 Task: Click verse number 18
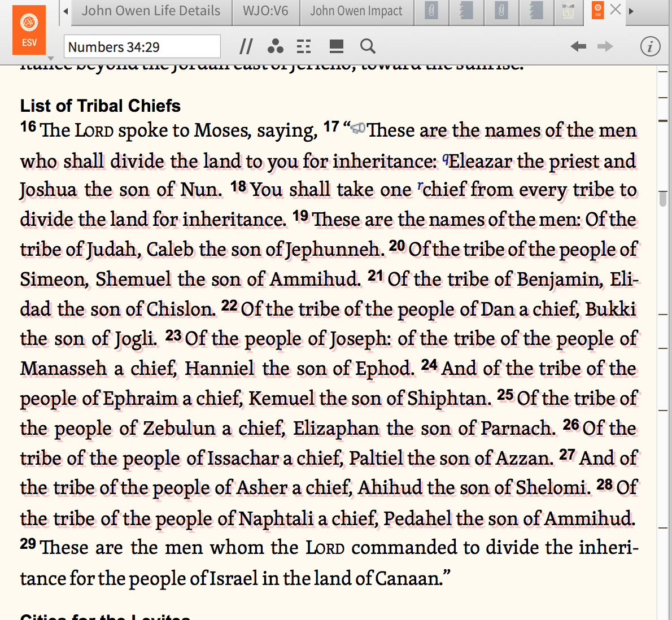click(238, 186)
